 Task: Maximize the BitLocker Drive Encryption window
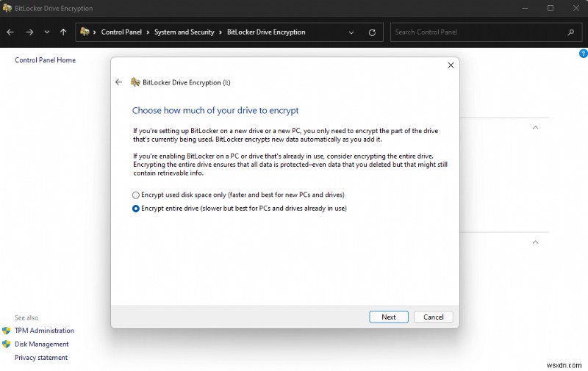551,8
